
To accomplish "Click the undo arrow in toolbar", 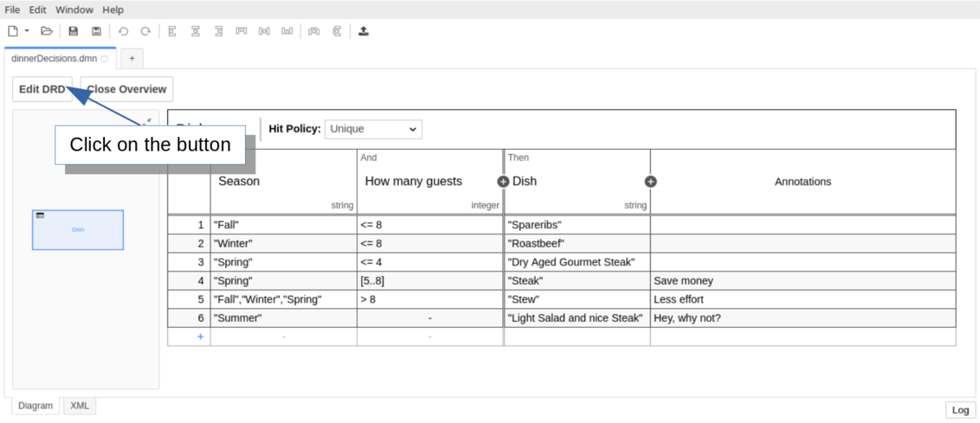I will coord(123,31).
